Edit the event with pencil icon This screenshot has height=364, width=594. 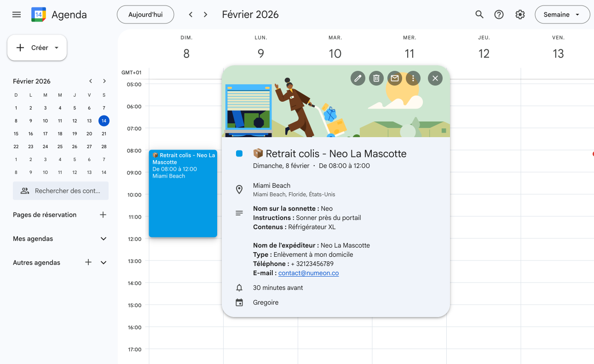pyautogui.click(x=358, y=78)
